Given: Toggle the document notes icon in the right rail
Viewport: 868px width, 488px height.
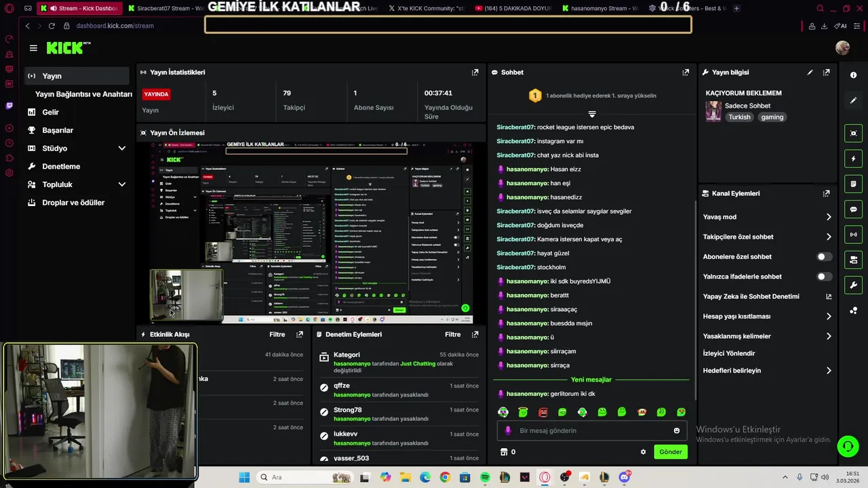Looking at the screenshot, I should coord(853,184).
